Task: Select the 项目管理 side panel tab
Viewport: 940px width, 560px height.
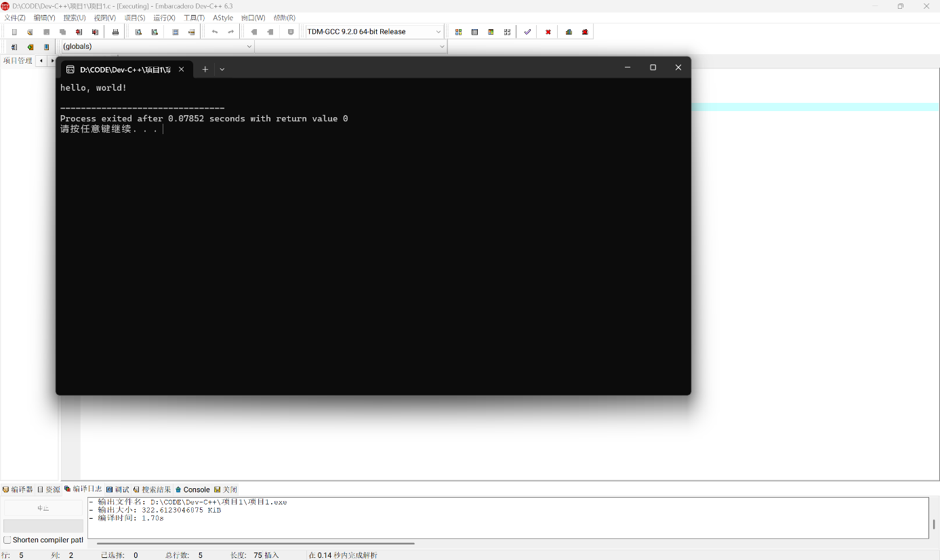Action: pos(18,60)
